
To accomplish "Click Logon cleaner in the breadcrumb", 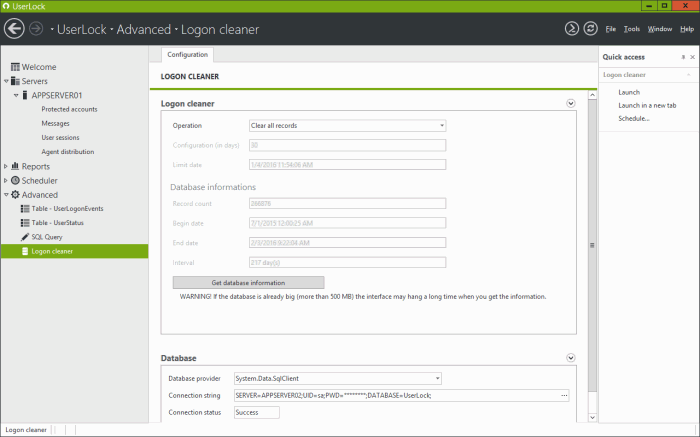I will pyautogui.click(x=220, y=29).
